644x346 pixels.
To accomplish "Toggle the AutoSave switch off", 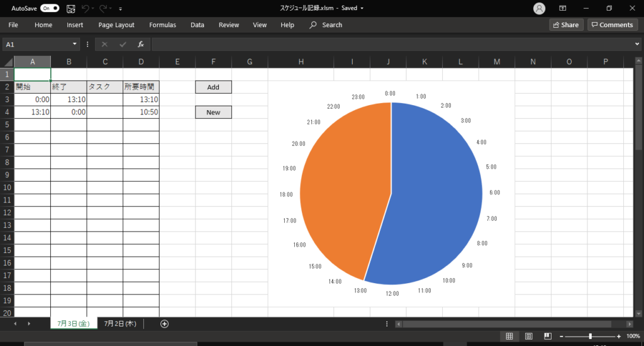I will tap(50, 8).
